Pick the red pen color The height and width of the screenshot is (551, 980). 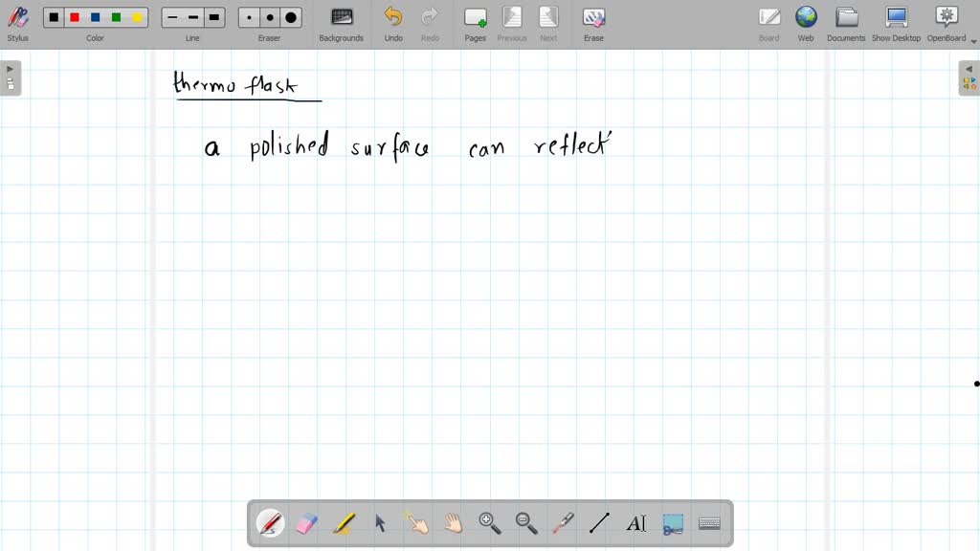(75, 17)
